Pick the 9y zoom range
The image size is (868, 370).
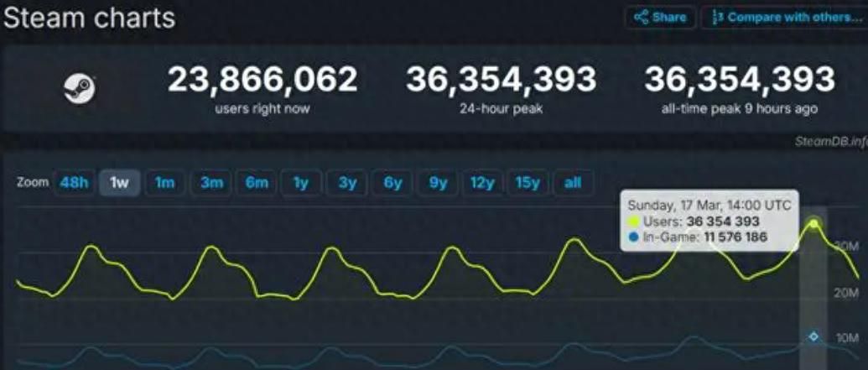[438, 182]
